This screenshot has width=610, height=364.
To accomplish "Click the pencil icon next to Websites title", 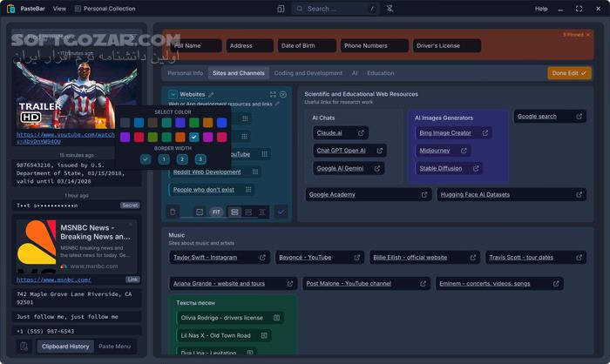I will click(x=211, y=94).
